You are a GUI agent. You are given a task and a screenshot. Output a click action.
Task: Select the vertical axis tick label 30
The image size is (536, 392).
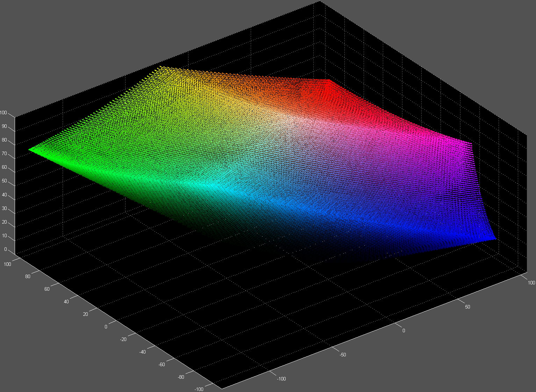point(5,209)
